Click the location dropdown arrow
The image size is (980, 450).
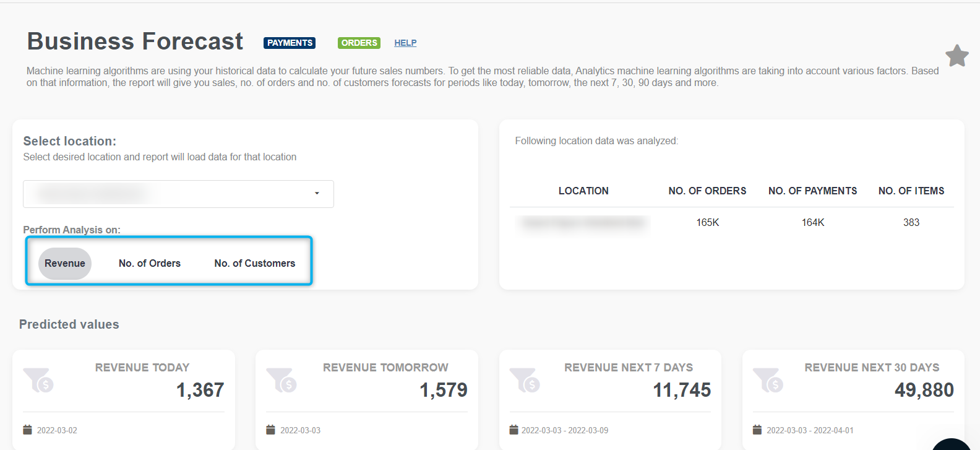point(317,194)
